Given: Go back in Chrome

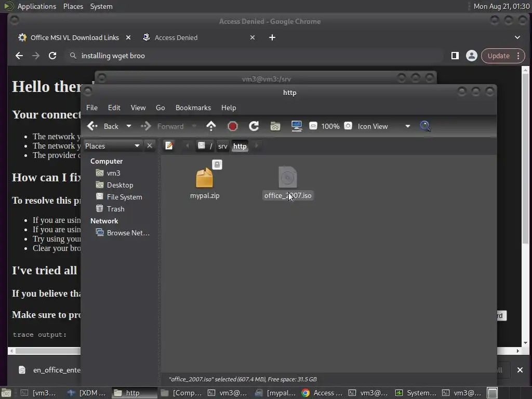Looking at the screenshot, I should click(19, 56).
